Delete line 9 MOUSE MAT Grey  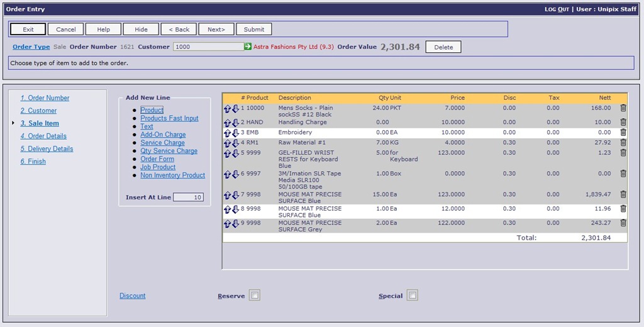tap(623, 223)
